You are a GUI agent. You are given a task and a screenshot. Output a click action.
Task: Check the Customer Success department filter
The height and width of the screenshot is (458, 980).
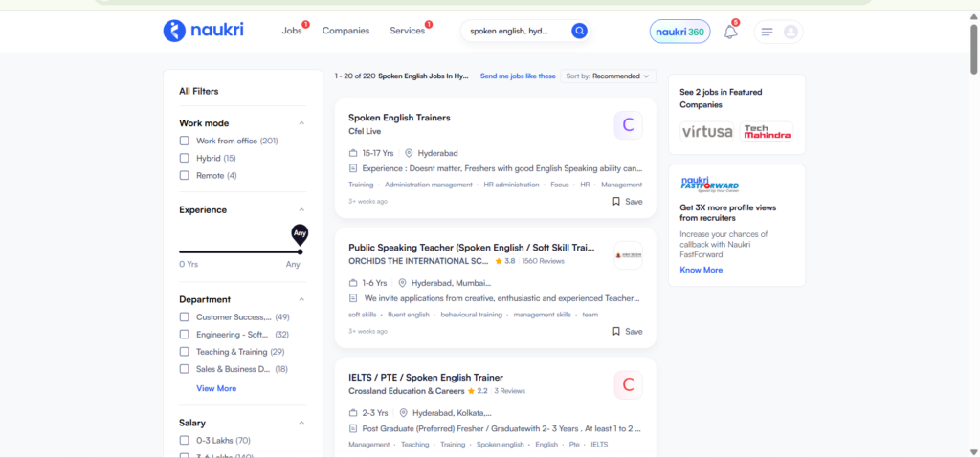click(x=185, y=316)
